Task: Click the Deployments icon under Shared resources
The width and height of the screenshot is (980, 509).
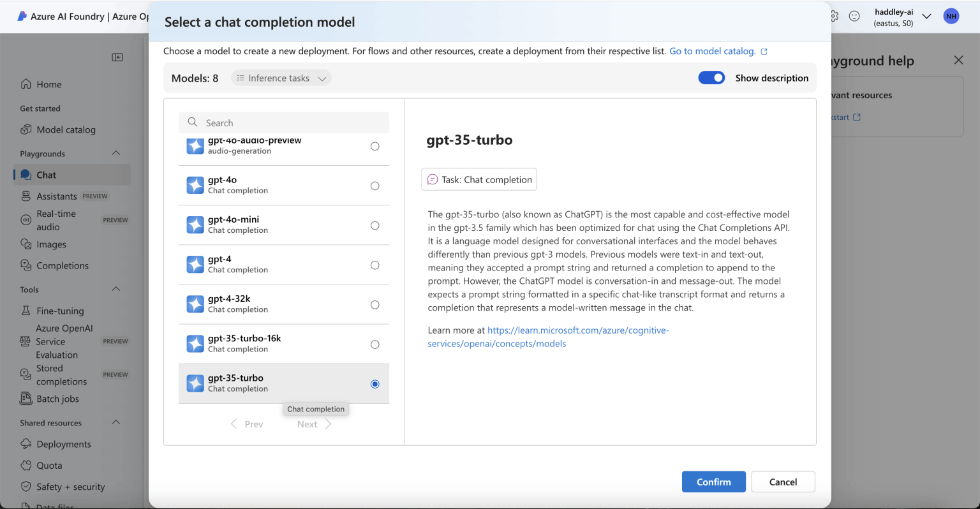Action: 26,444
